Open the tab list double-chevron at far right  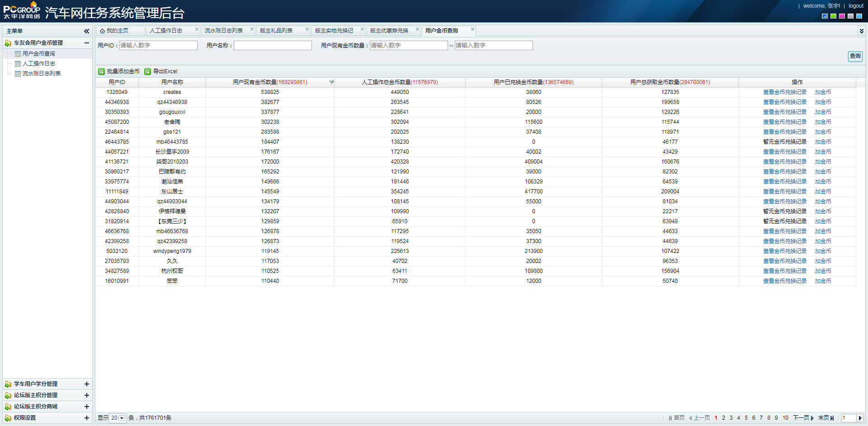point(861,31)
